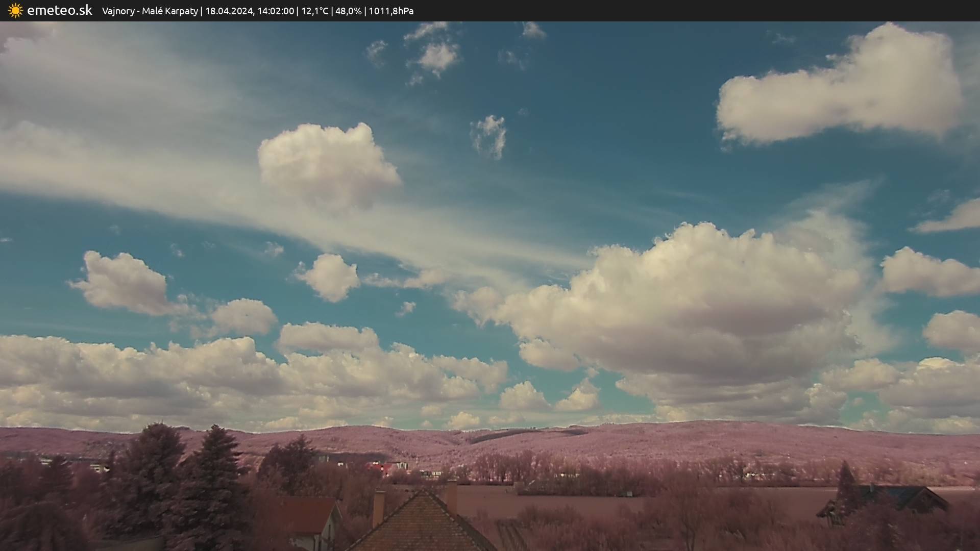This screenshot has height=551, width=980.
Task: Click the red-roofed building in distance
Action: pos(380,467)
